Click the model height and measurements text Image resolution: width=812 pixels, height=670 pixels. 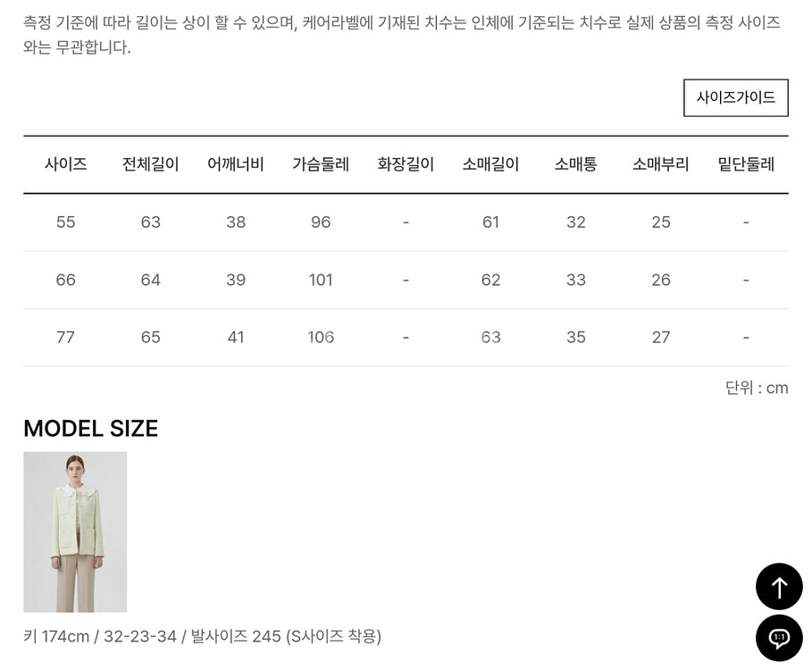[202, 636]
